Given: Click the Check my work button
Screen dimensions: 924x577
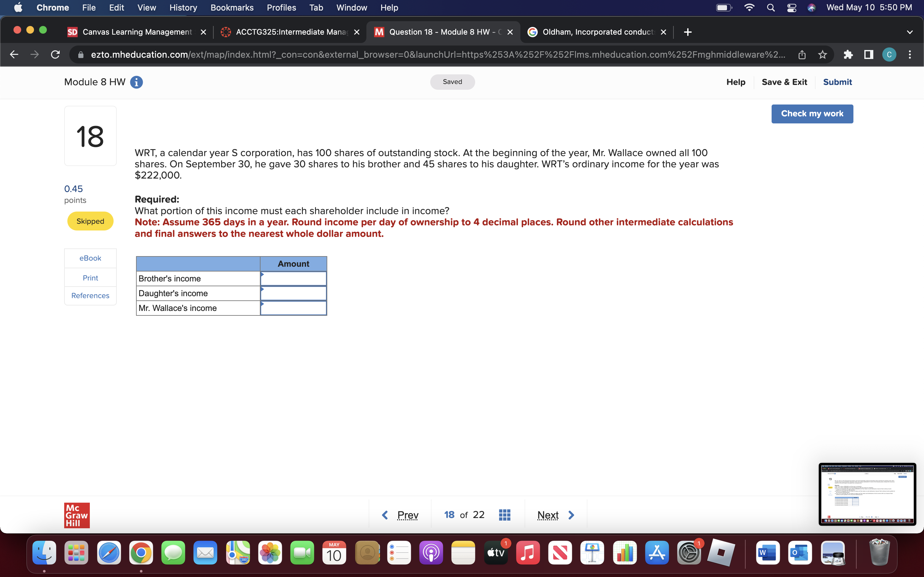Looking at the screenshot, I should click(x=812, y=113).
